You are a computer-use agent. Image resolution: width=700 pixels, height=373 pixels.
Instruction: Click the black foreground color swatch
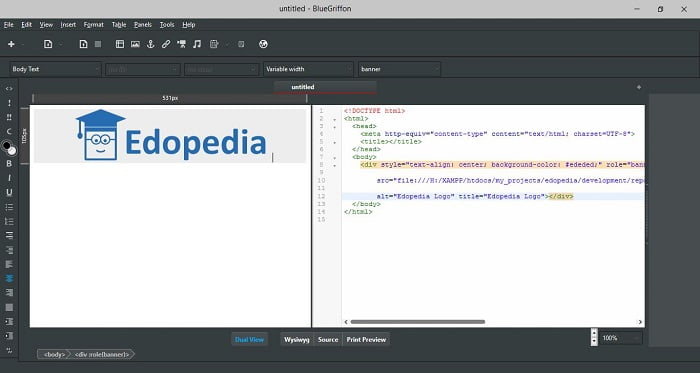[x=6, y=145]
